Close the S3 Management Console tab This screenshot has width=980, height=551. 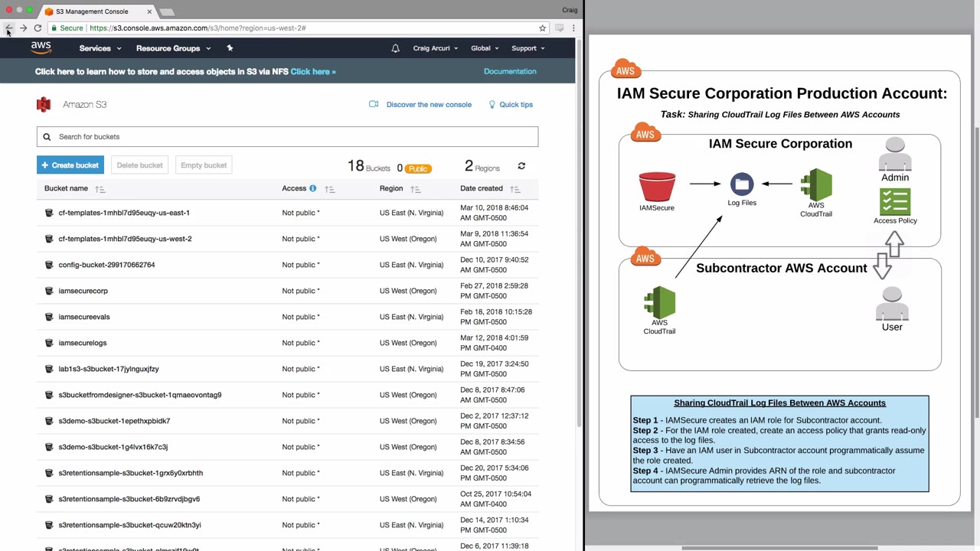[x=149, y=11]
